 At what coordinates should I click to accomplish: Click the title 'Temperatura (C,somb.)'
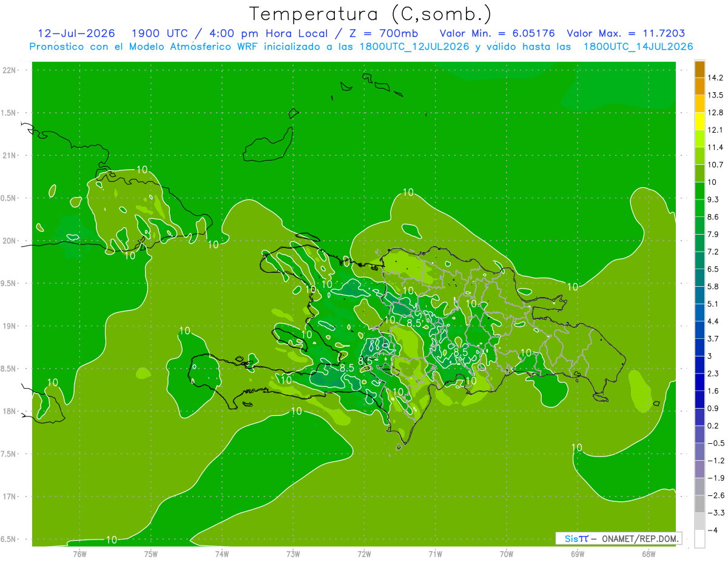pyautogui.click(x=370, y=14)
